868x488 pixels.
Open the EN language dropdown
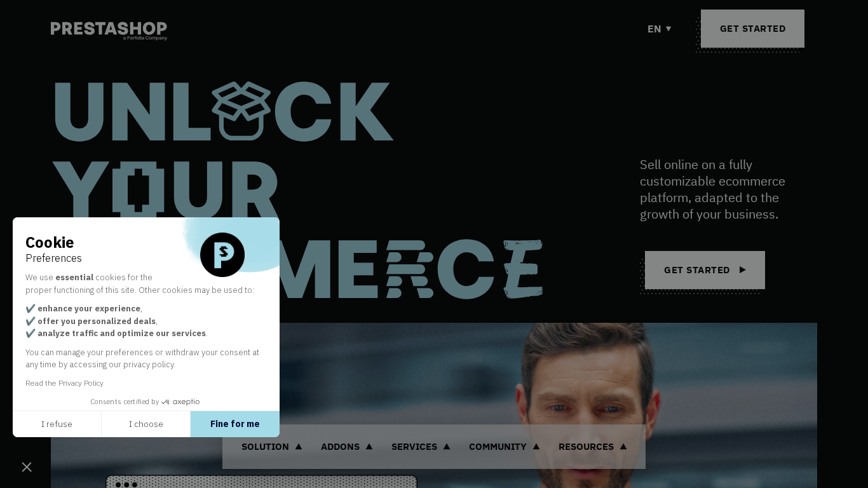tap(660, 29)
